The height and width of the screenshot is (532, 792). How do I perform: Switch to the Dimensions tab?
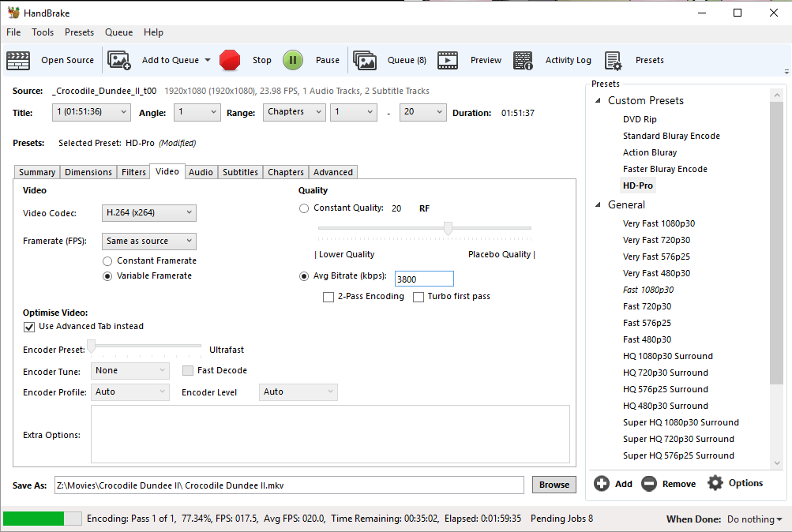pyautogui.click(x=88, y=172)
